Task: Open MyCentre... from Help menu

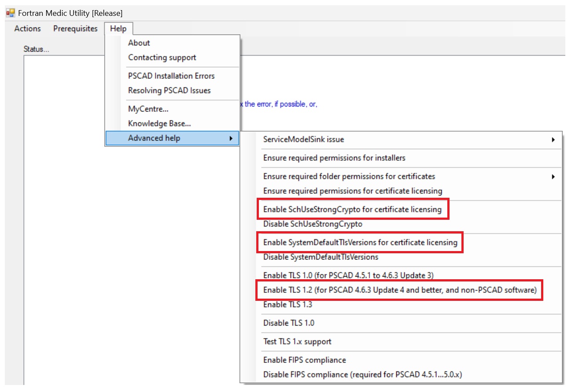Action: (148, 109)
